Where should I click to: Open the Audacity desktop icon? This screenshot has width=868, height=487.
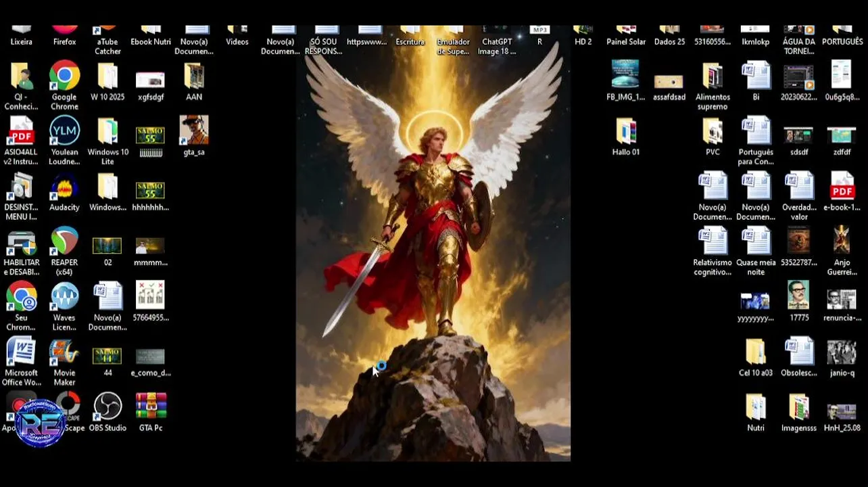pos(64,187)
